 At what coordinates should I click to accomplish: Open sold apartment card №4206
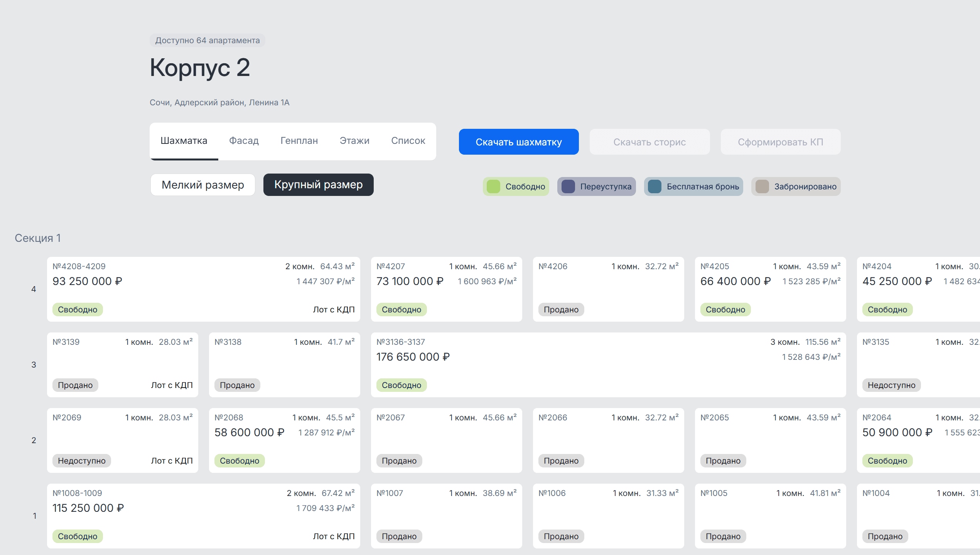coord(609,289)
